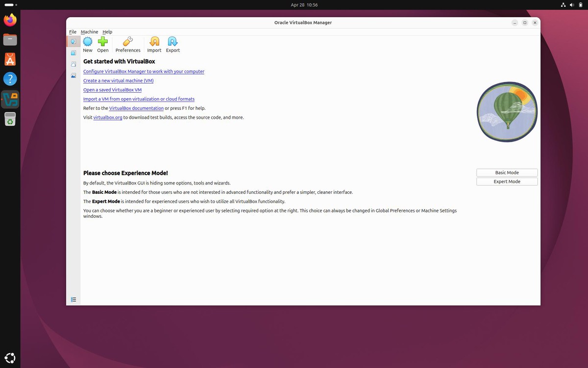Click the Please choose Experience Mode! heading

(125, 173)
